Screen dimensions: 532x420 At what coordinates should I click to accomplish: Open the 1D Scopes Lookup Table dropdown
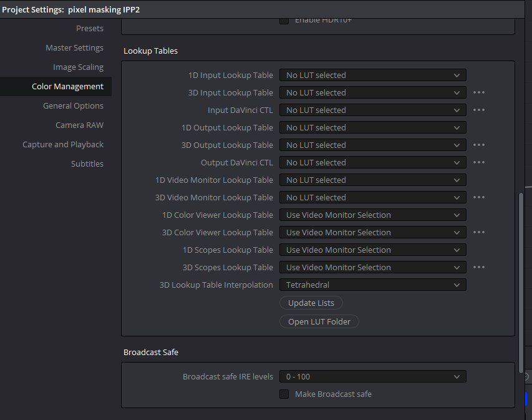pyautogui.click(x=372, y=250)
